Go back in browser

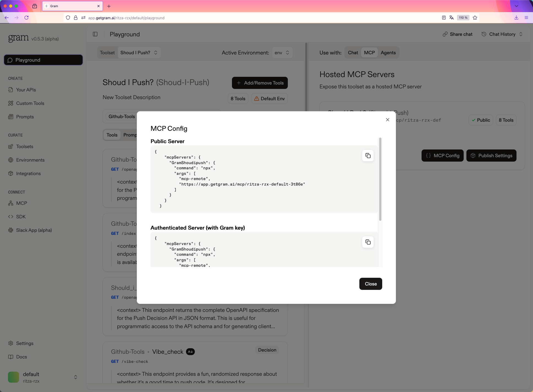7,18
